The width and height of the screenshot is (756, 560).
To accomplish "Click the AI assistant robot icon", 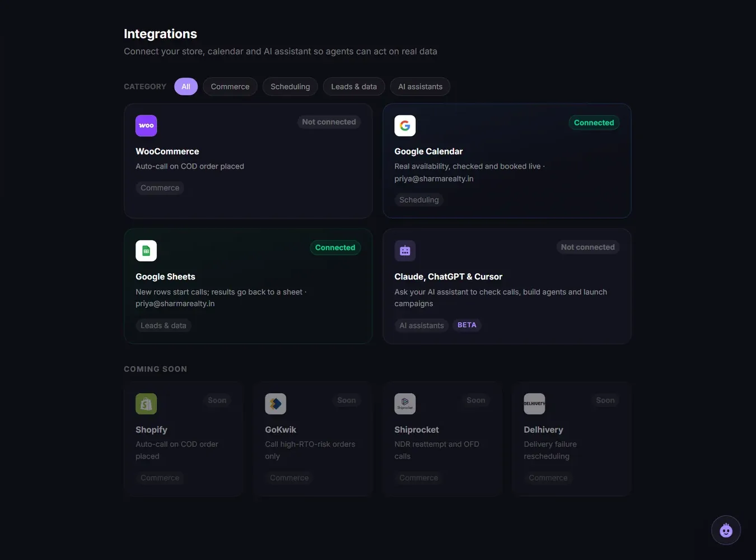I will tap(405, 251).
